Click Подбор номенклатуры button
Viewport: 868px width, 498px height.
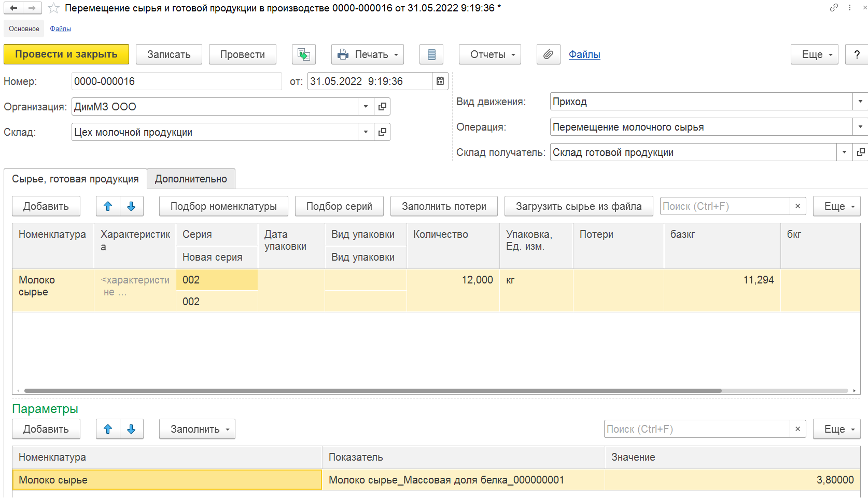[223, 206]
